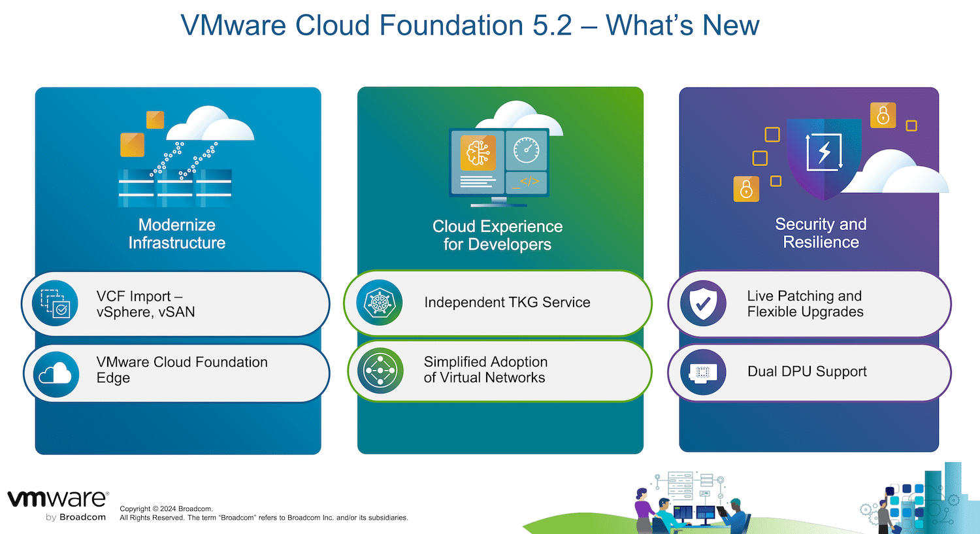Click the Modernize Infrastructure cloud and servers illustration
The width and height of the screenshot is (980, 534).
click(x=186, y=156)
